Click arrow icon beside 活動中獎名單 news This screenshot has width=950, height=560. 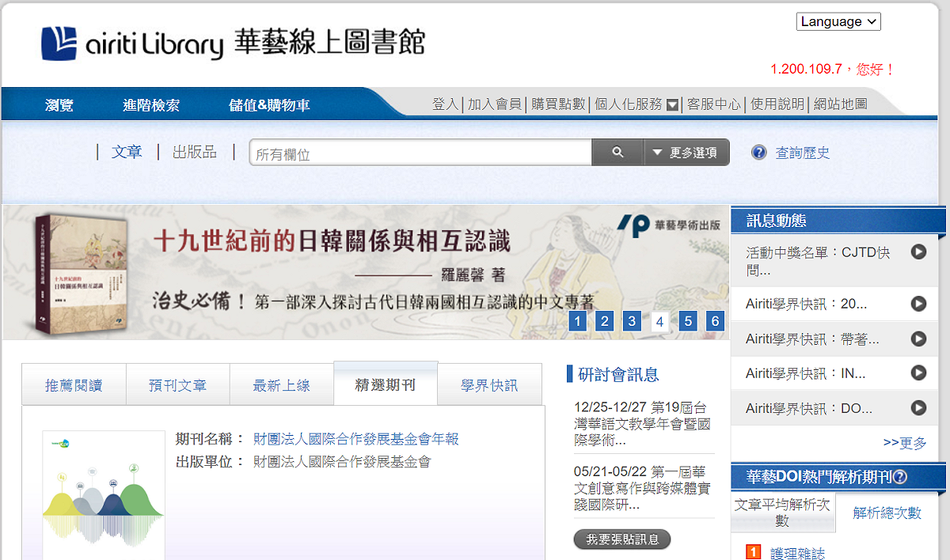point(918,252)
